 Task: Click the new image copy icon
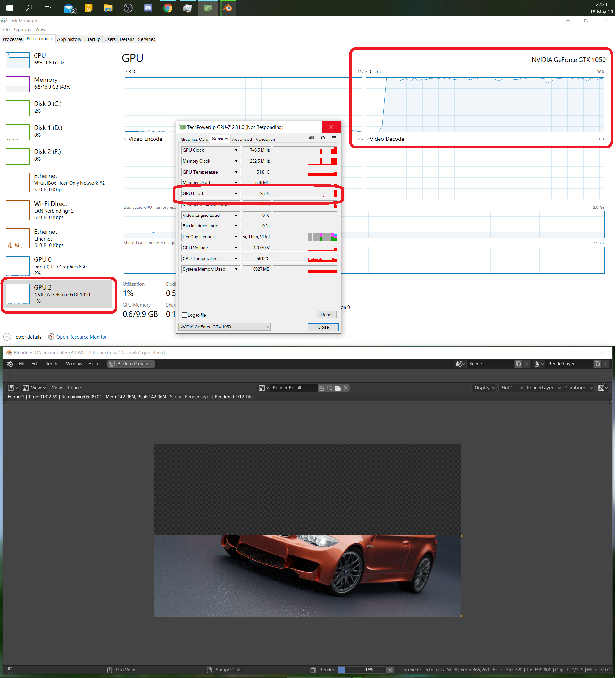[x=330, y=388]
